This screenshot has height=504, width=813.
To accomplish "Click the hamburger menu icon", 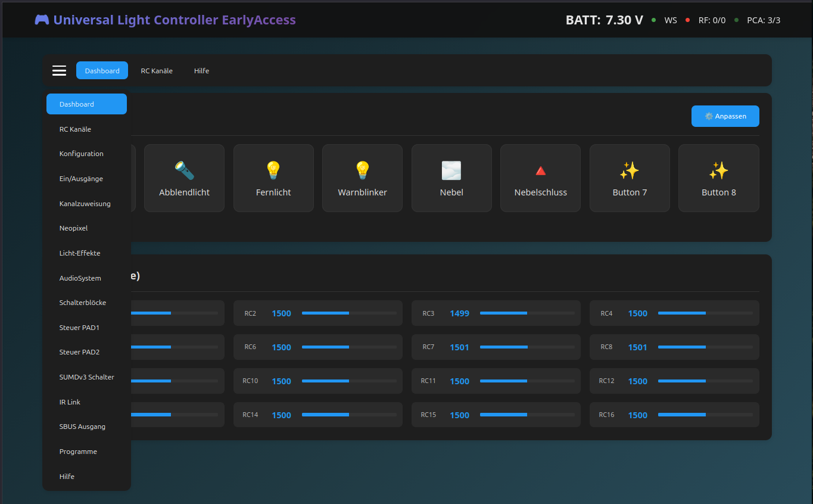I will click(x=59, y=70).
